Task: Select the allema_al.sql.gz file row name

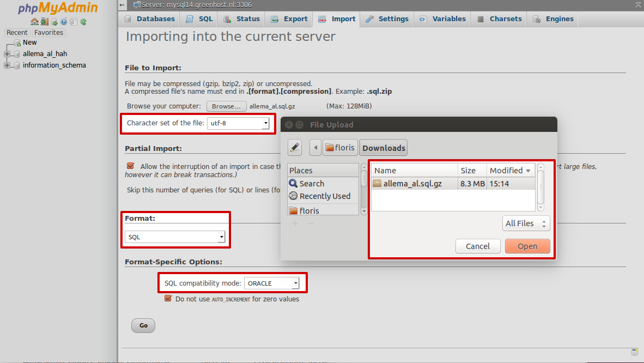Action: [x=412, y=183]
